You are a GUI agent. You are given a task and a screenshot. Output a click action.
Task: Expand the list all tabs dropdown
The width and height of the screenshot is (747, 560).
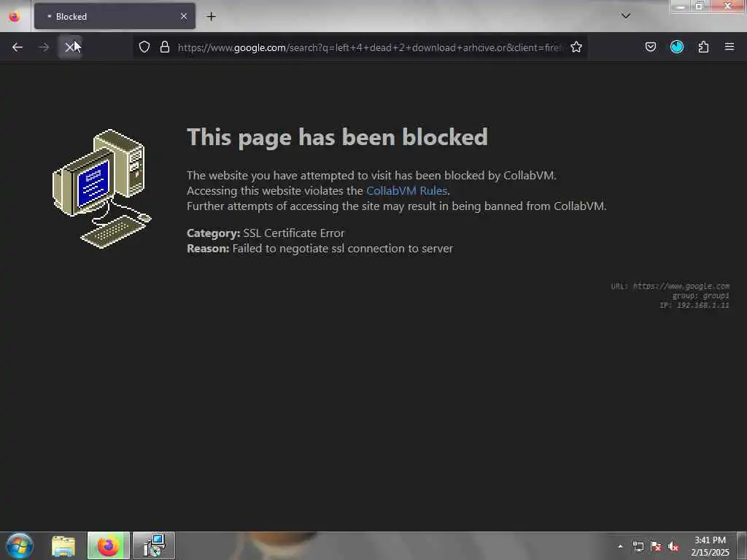[x=626, y=16]
